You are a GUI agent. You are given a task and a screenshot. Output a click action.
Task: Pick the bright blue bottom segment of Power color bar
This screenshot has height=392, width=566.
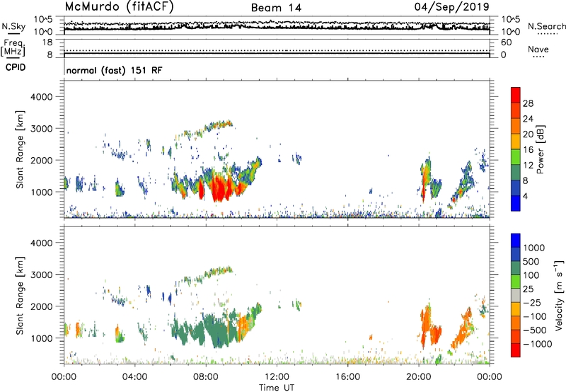pyautogui.click(x=516, y=203)
